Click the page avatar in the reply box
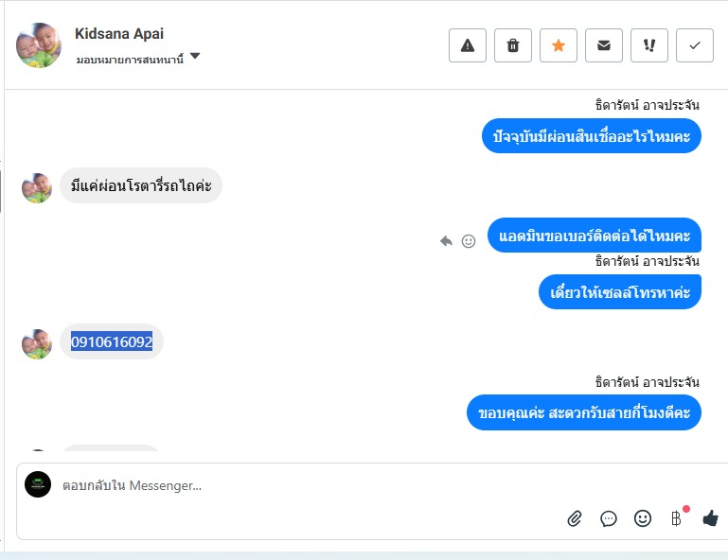Viewport: 728px width, 560px height. coord(38,484)
